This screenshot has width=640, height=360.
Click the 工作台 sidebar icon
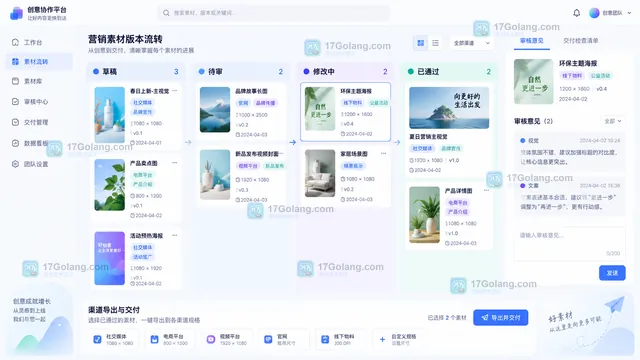click(x=16, y=42)
